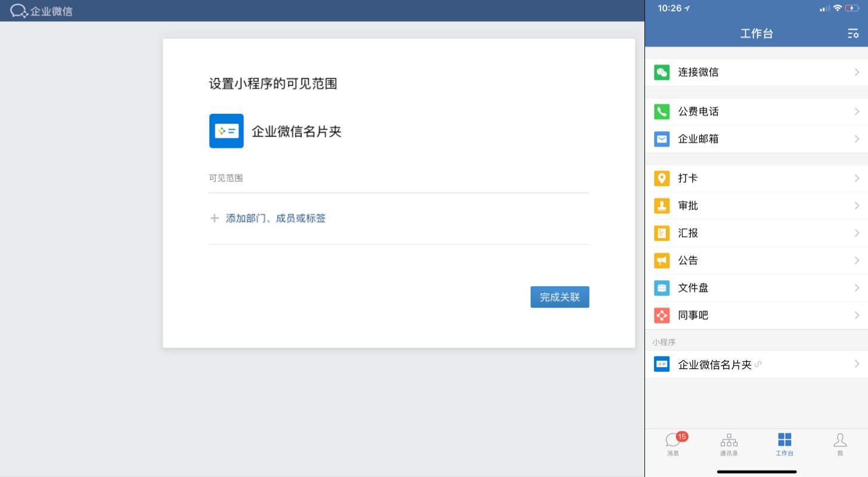Click the 打卡 location pin icon
Viewport: 868px width, 477px height.
pyautogui.click(x=662, y=178)
